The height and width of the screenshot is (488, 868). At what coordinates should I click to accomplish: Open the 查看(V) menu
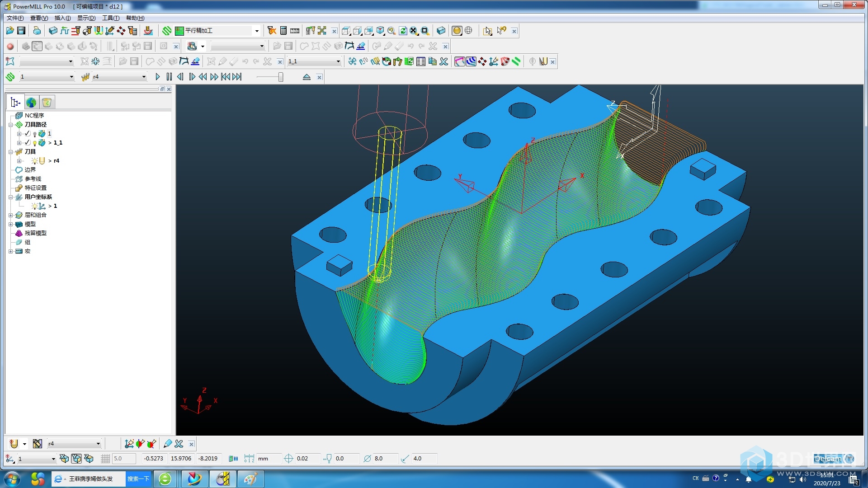click(39, 18)
